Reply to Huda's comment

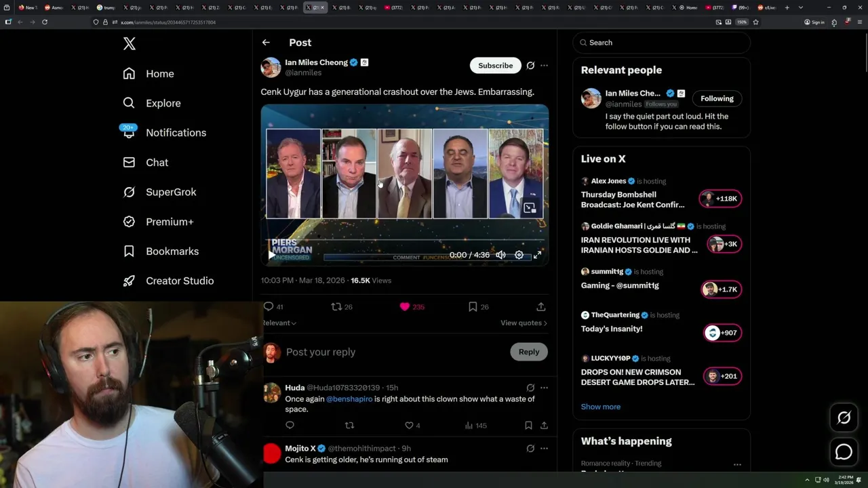coord(290,426)
